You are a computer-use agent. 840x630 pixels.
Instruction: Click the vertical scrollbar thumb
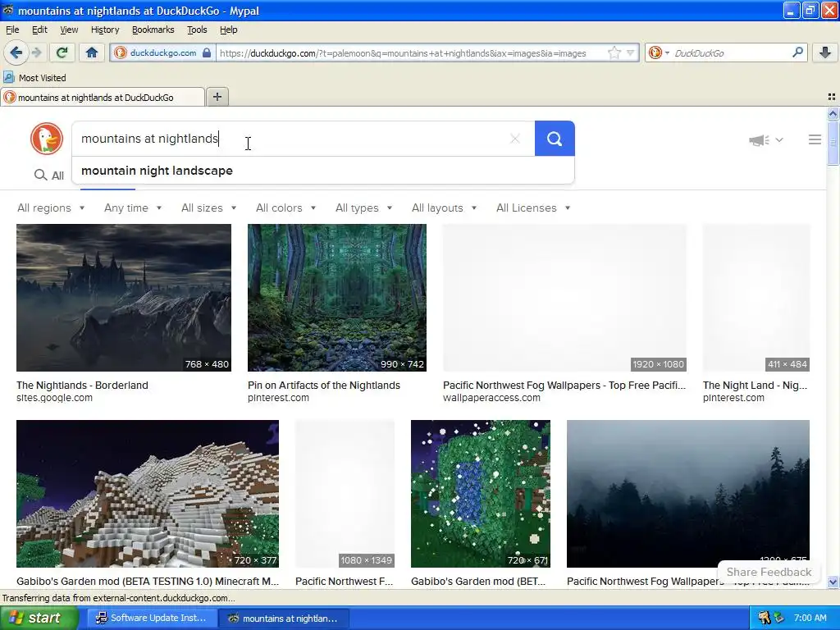833,143
